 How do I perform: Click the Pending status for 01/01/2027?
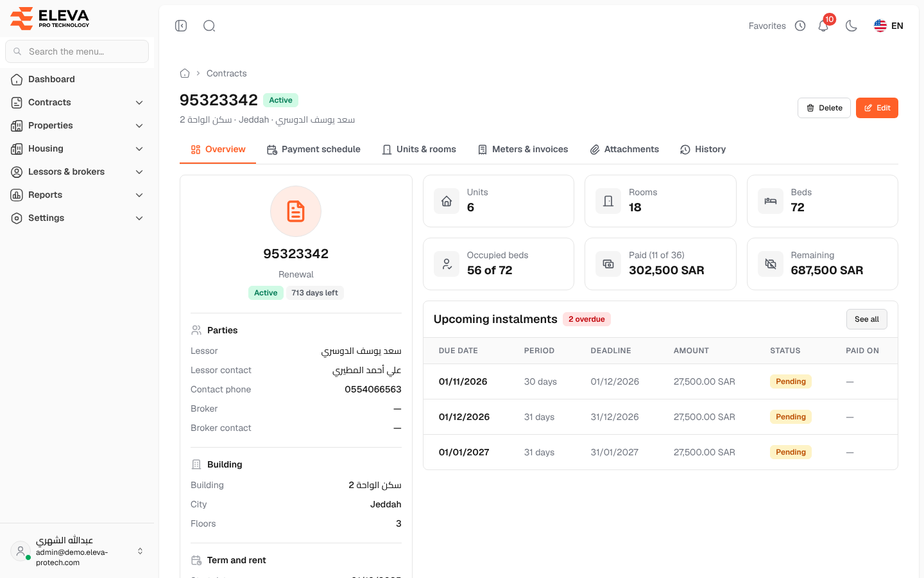(x=791, y=452)
